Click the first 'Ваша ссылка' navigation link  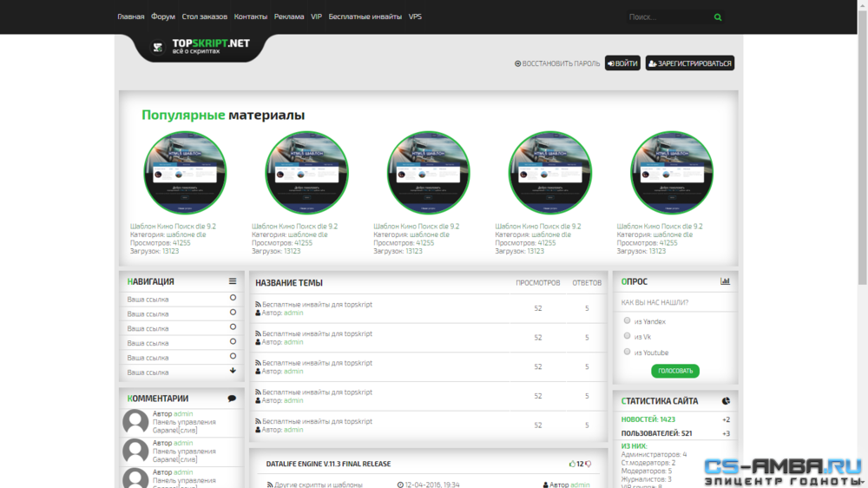point(148,299)
